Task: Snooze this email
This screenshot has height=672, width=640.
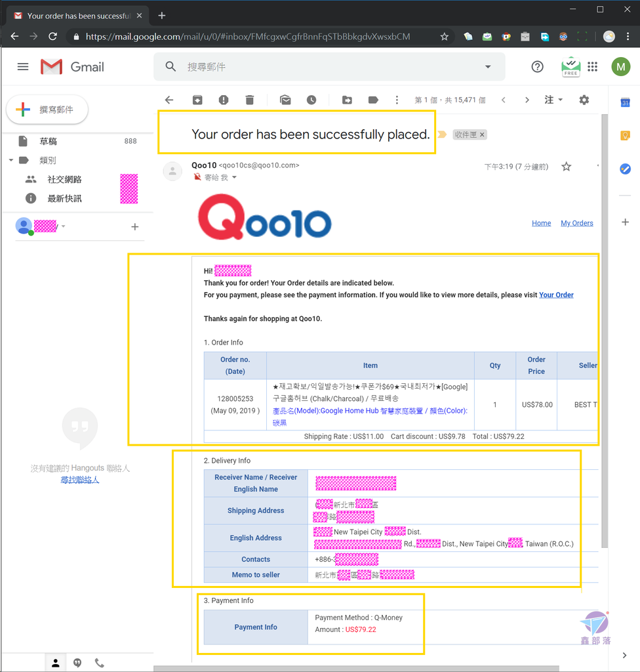Action: click(x=311, y=100)
